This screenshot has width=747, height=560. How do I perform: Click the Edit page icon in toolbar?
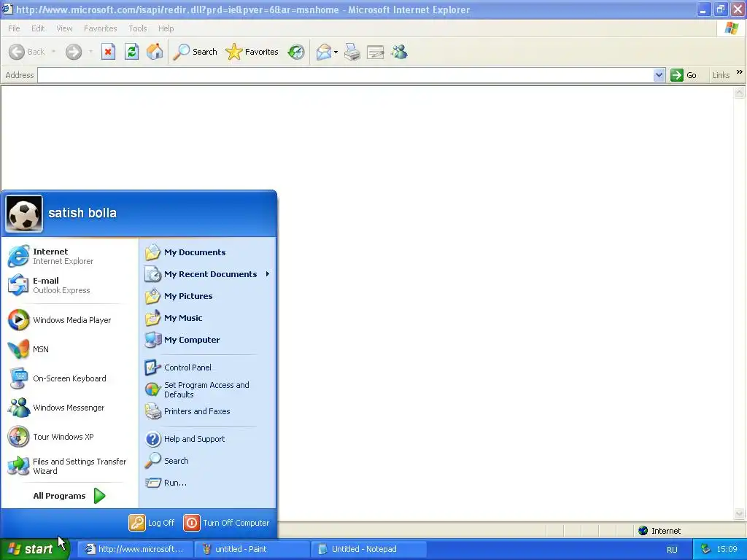click(376, 52)
